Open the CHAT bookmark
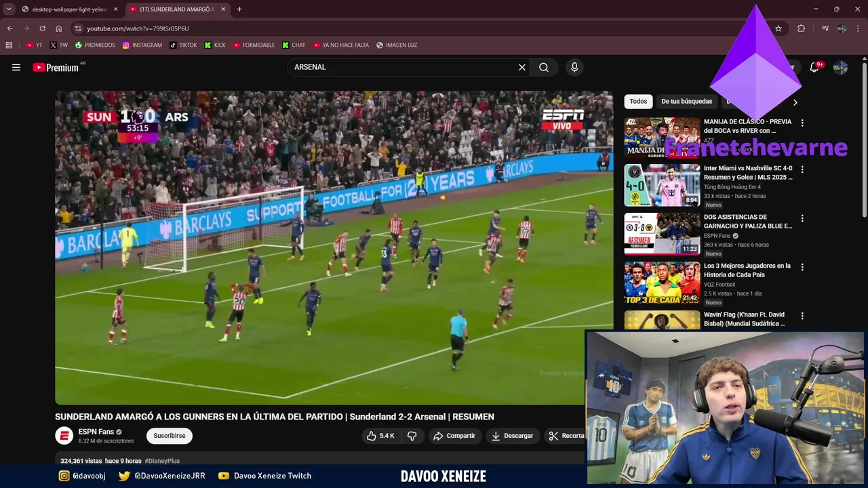 (294, 45)
